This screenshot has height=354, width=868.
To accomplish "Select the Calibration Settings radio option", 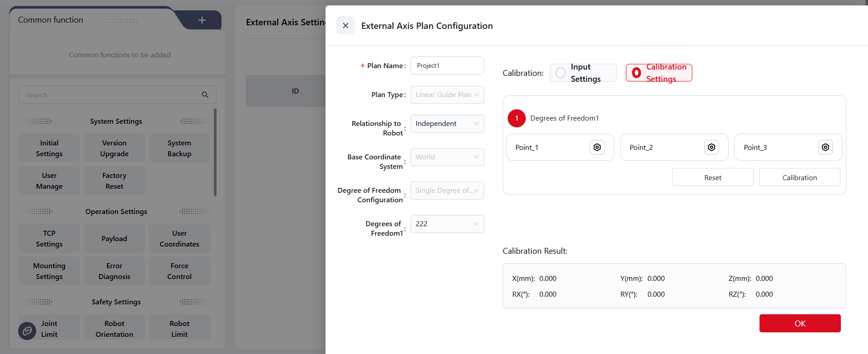I will click(637, 73).
